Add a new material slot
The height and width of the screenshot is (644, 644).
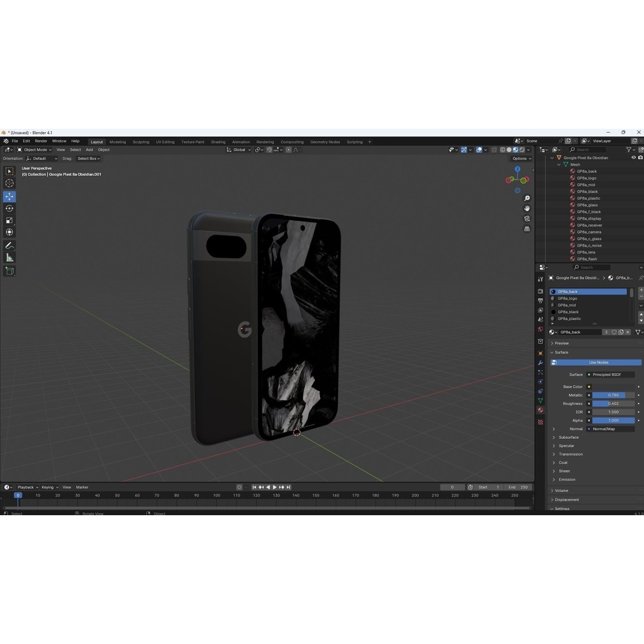[641, 290]
